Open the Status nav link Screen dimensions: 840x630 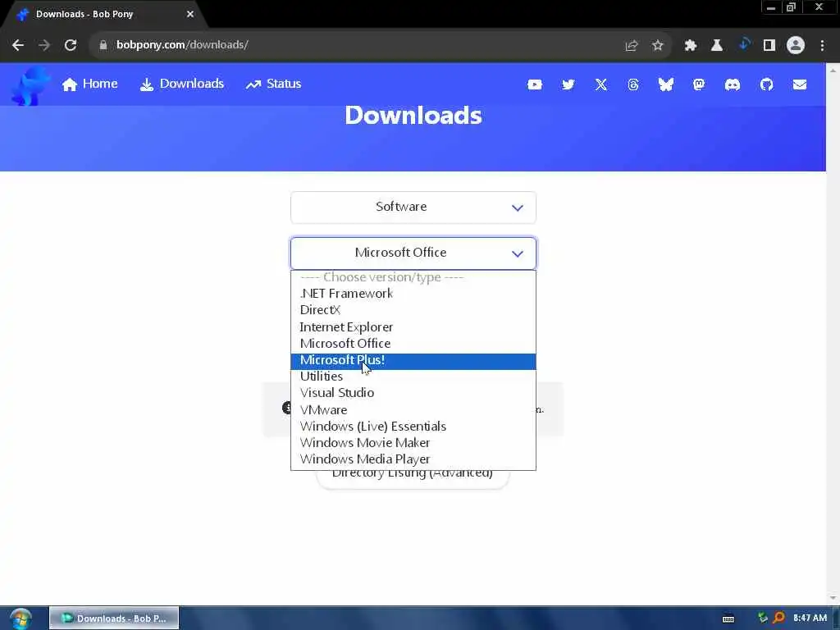tap(273, 84)
